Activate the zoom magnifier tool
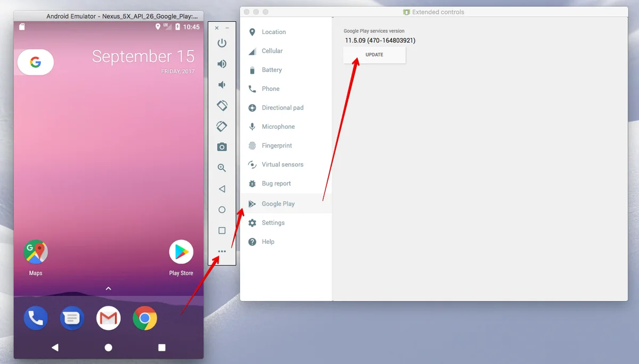 point(222,168)
